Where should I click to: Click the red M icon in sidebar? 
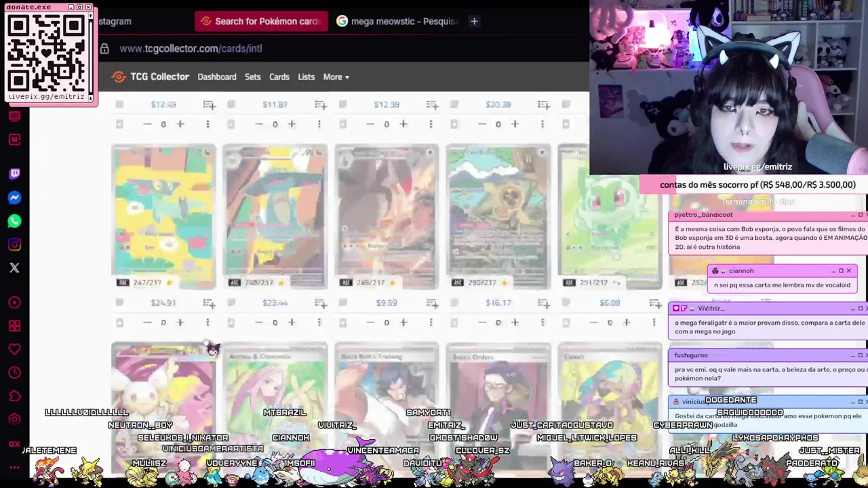14,139
